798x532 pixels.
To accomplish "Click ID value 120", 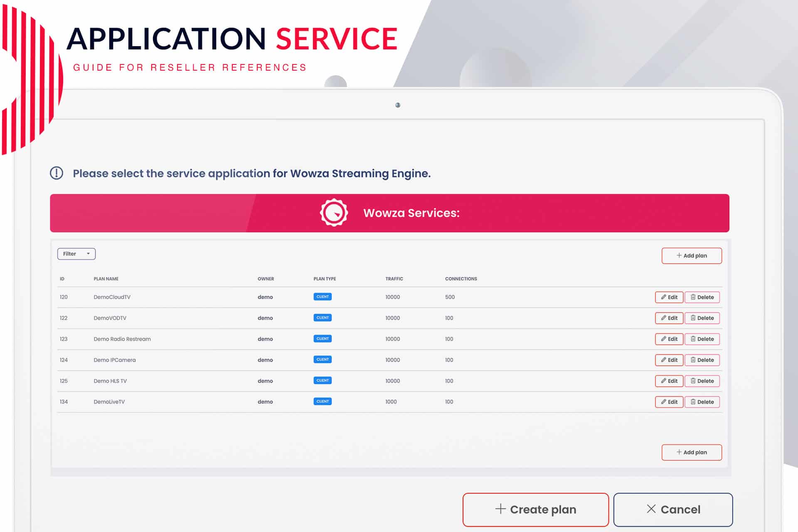I will click(64, 297).
